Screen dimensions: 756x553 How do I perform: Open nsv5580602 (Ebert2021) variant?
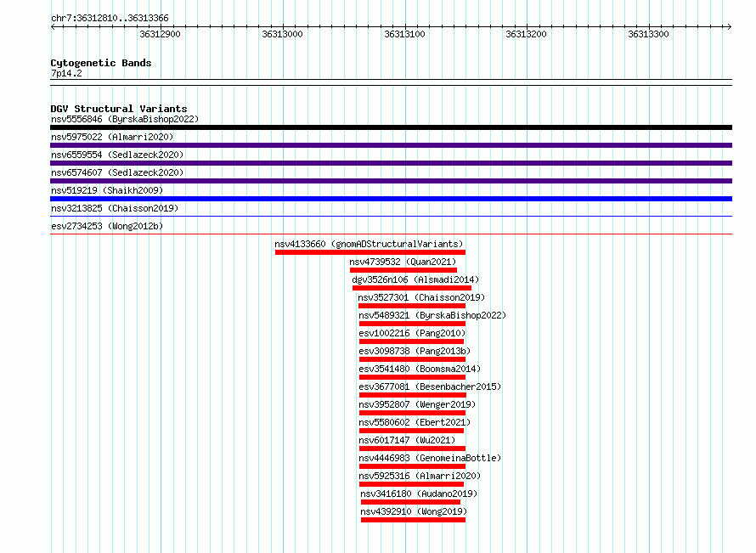pos(415,422)
